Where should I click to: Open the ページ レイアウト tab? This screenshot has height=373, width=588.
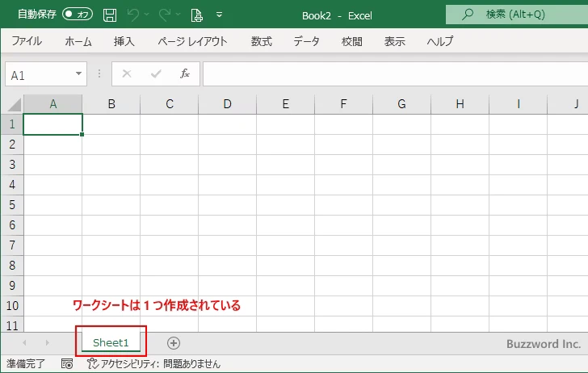(x=192, y=41)
